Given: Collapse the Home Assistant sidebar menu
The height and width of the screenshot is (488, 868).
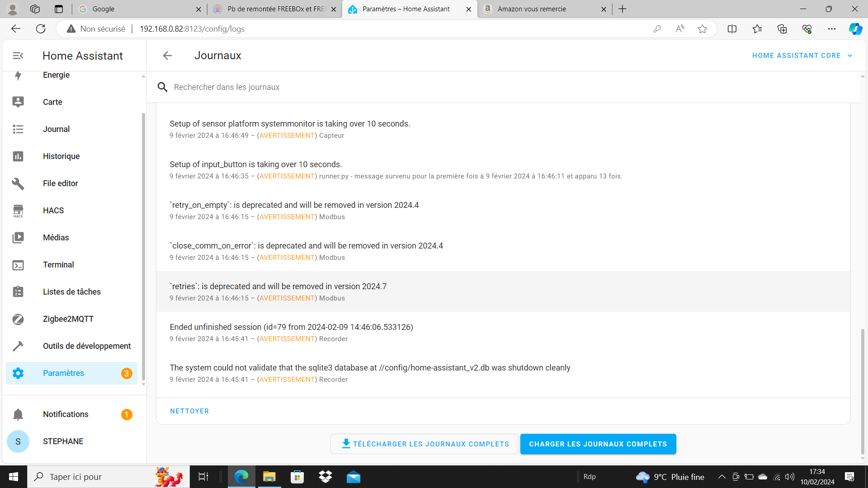Looking at the screenshot, I should coord(18,56).
